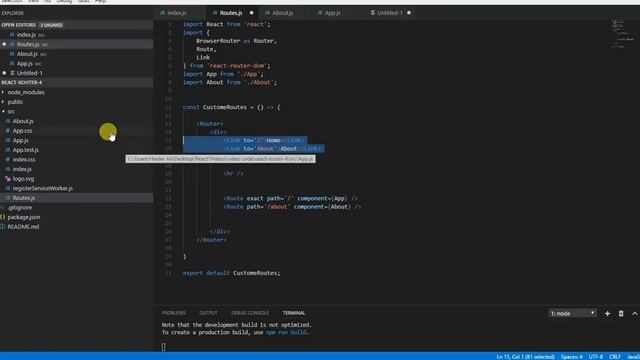The image size is (640, 360).
Task: Click the package.json braces icon
Action: (3, 217)
